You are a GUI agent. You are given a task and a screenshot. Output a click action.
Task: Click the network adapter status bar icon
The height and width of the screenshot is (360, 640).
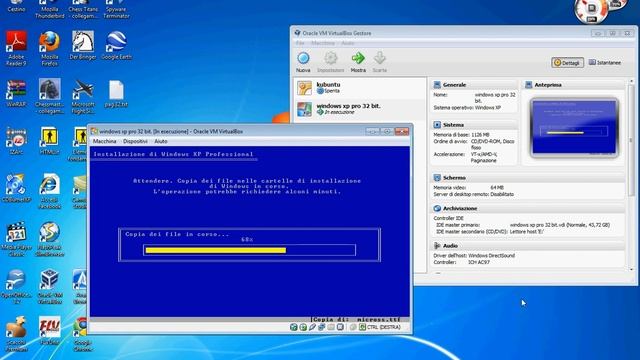coord(322,327)
